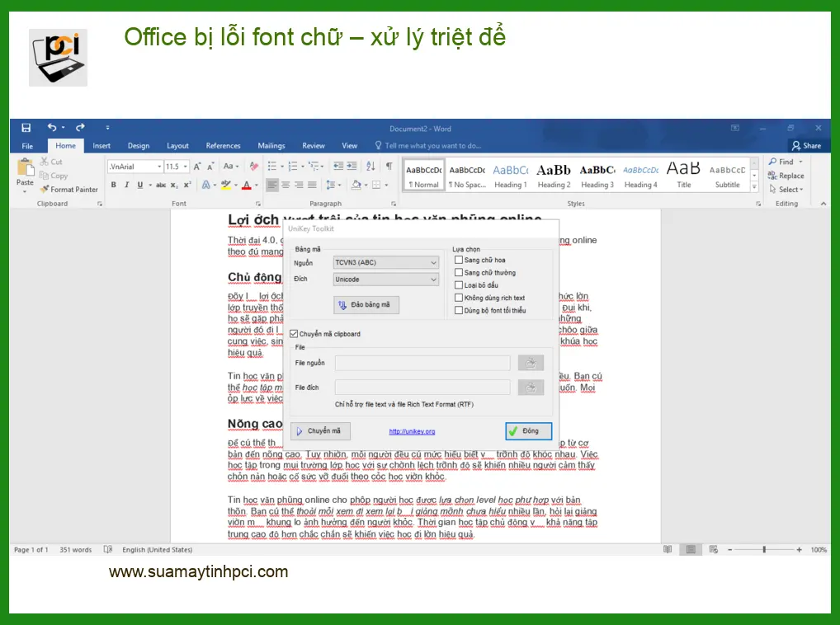Decrease the paragraph indent

(338, 167)
